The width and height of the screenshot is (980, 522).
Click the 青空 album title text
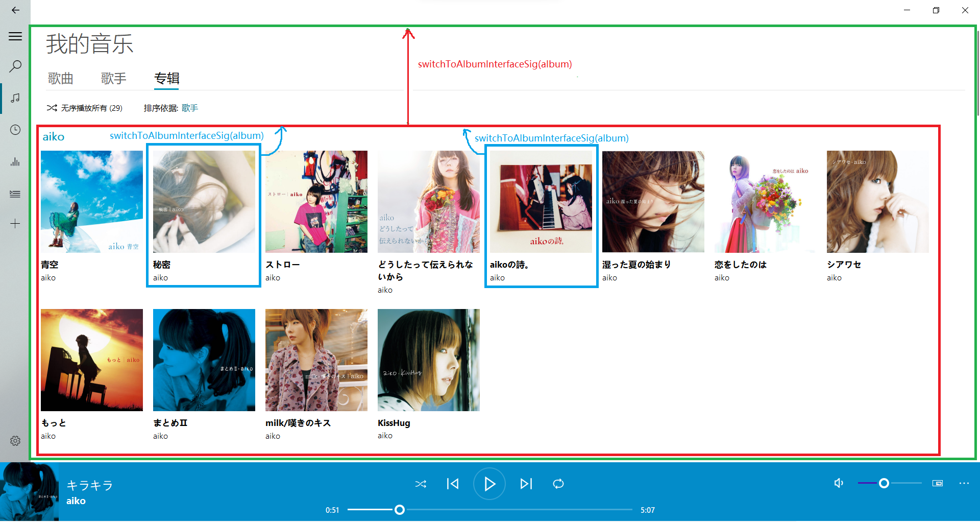(50, 265)
